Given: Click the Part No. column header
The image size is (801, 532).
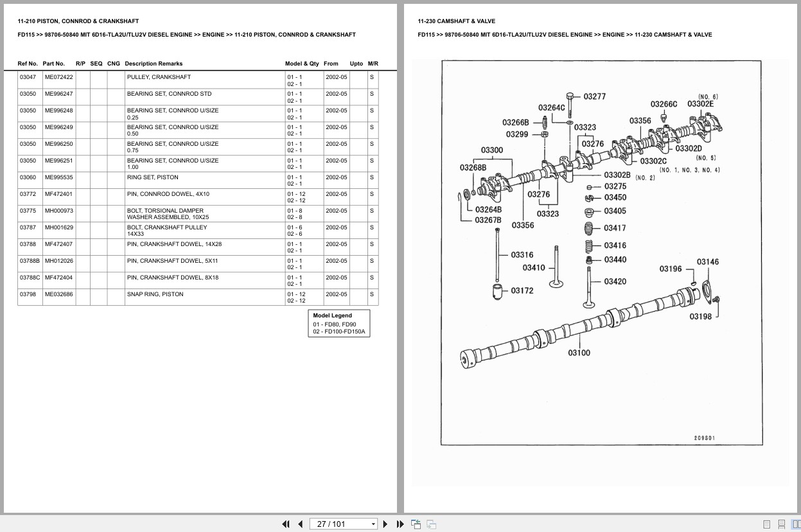Looking at the screenshot, I should click(x=54, y=64).
